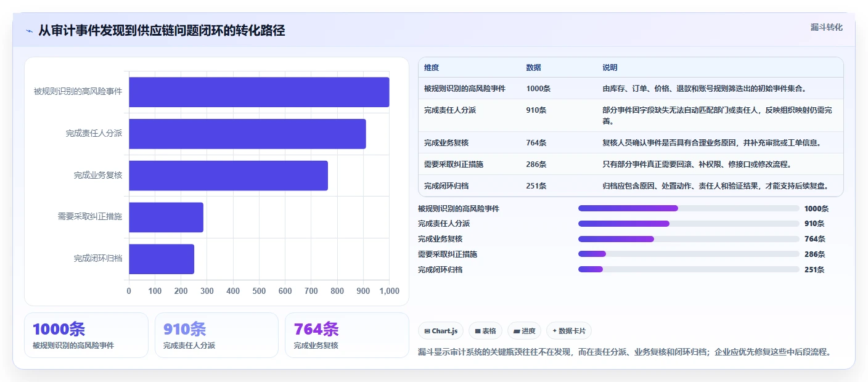The image size is (868, 382).
Task: Click the 需要采取纠正措施 bar in chart
Action: coord(166,217)
